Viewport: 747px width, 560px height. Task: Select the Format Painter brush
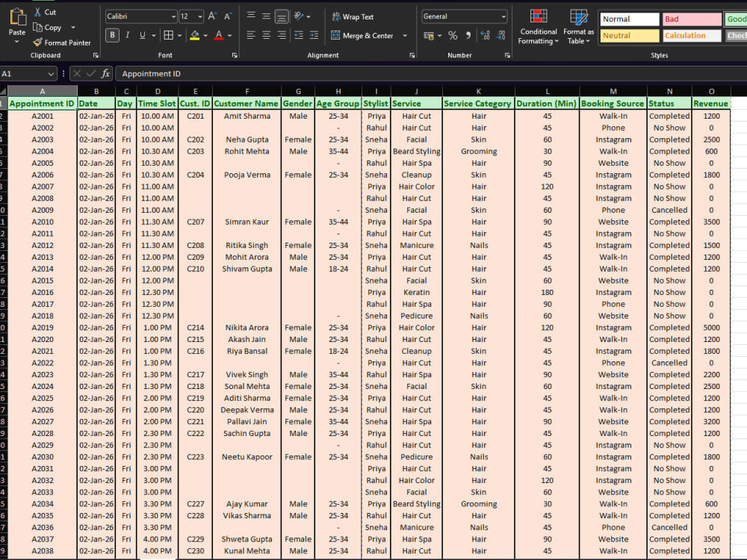pyautogui.click(x=37, y=43)
